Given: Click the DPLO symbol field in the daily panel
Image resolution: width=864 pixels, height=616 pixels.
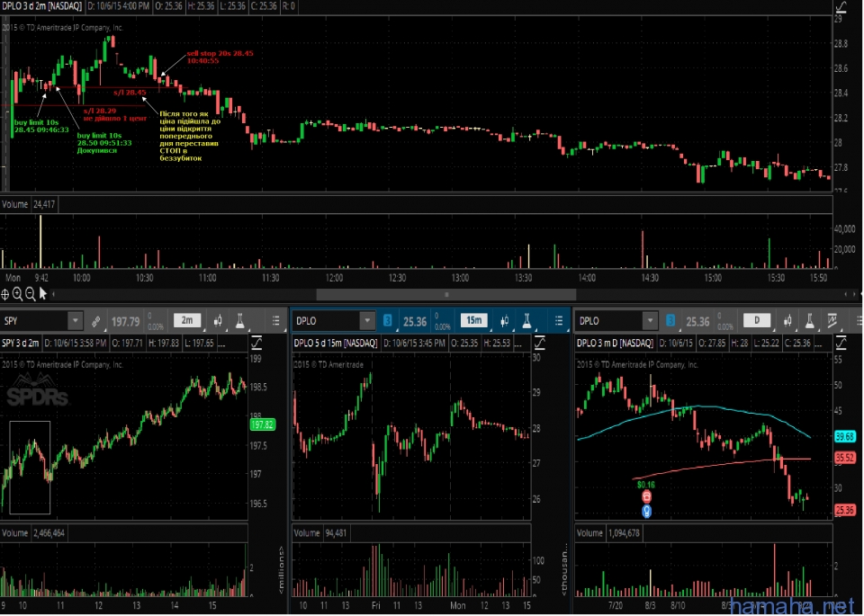Looking at the screenshot, I should 610,321.
